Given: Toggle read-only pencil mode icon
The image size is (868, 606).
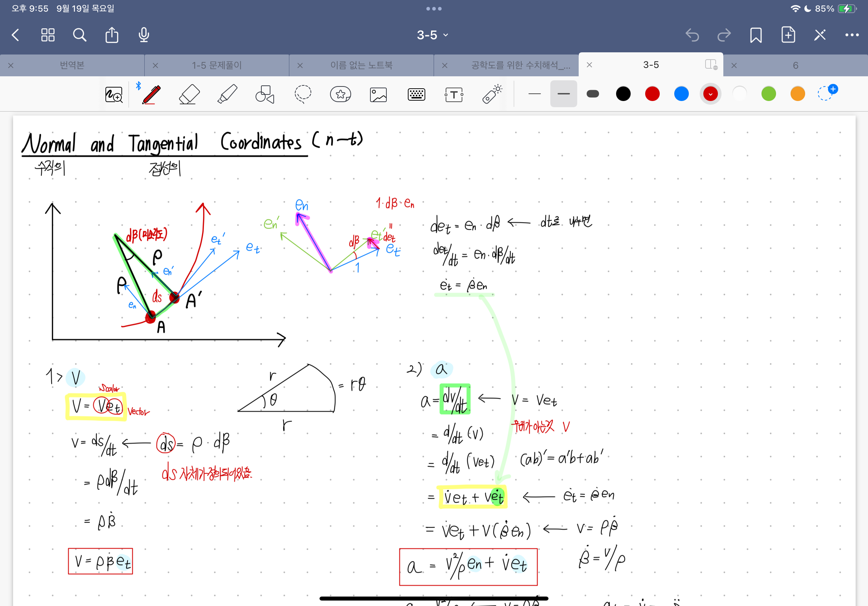Looking at the screenshot, I should (820, 35).
